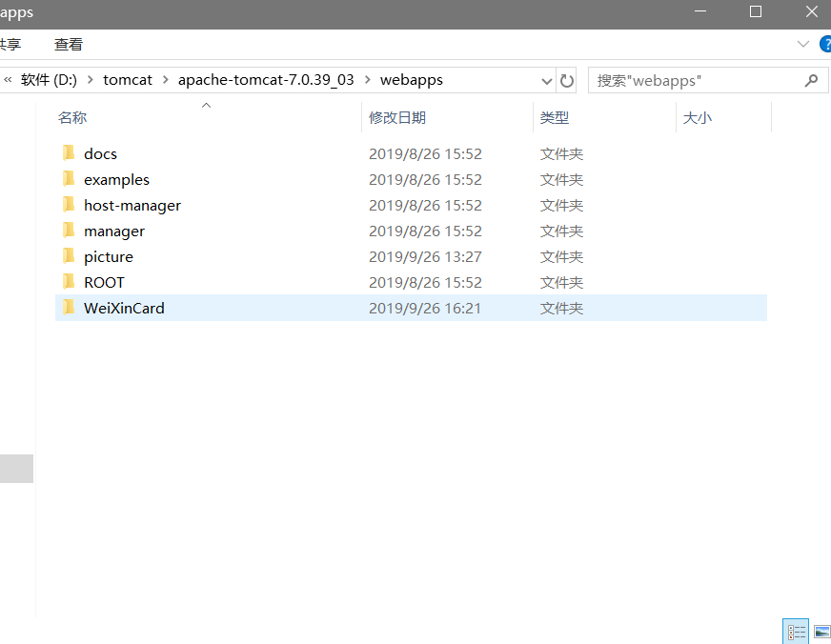Open the 共享 ribbon tab

[10, 45]
